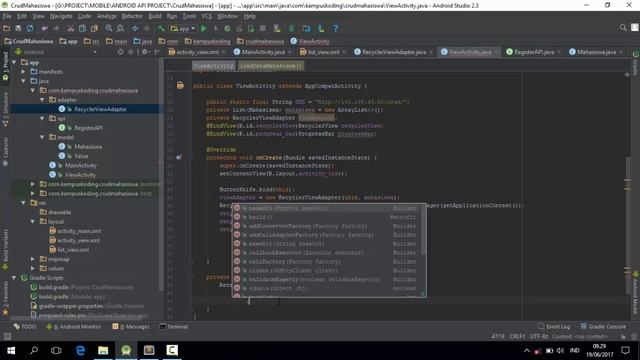This screenshot has height=360, width=640.
Task: Click the CRLF line separator status entry
Action: click(517, 336)
